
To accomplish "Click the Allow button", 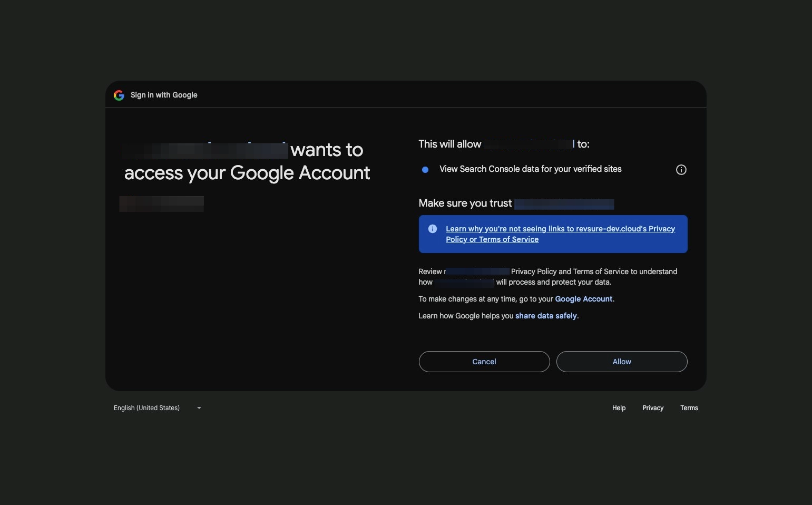I will 622,362.
